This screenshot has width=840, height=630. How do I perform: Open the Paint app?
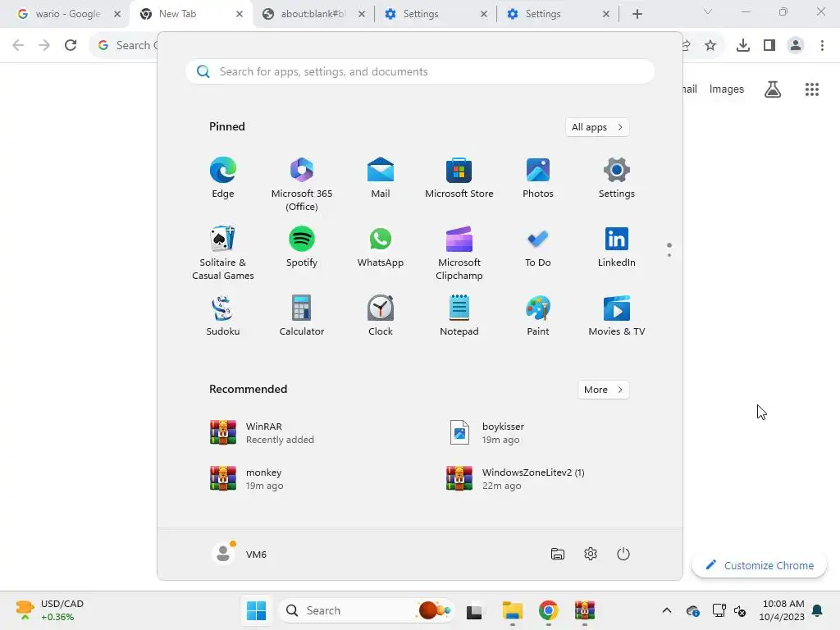click(538, 316)
